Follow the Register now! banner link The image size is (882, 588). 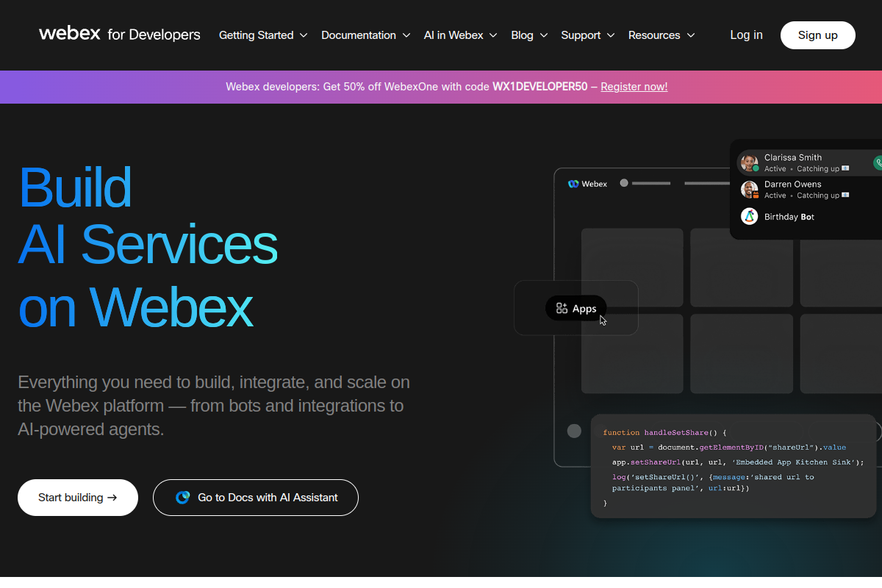[634, 87]
